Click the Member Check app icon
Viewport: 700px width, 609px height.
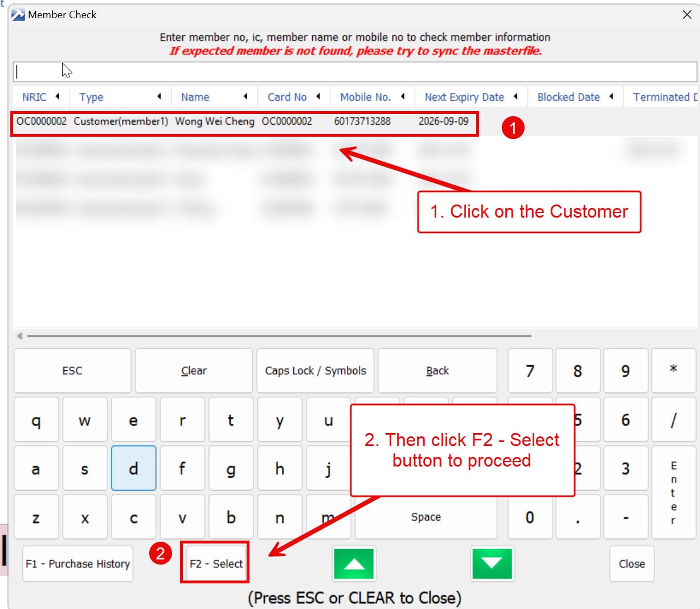(18, 15)
